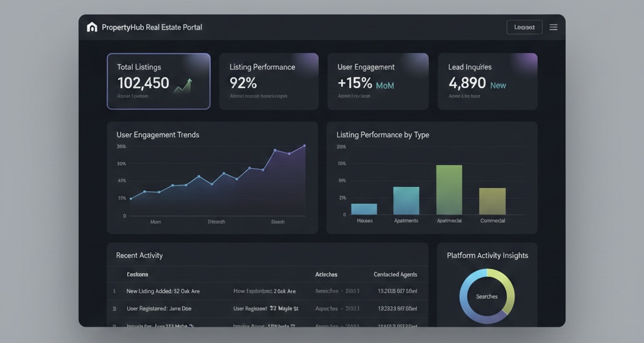Select the User Registered: Jame Doe row
644x343 pixels.
267,308
